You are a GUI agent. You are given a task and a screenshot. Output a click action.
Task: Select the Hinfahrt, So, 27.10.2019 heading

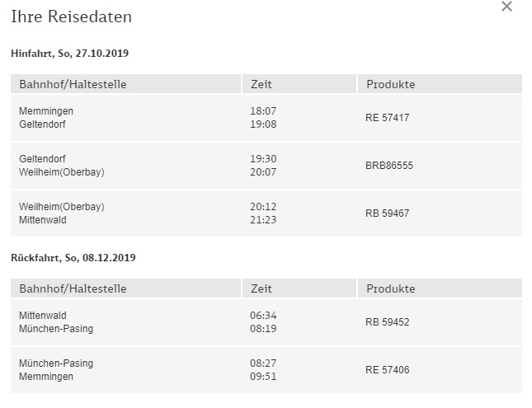click(x=69, y=54)
